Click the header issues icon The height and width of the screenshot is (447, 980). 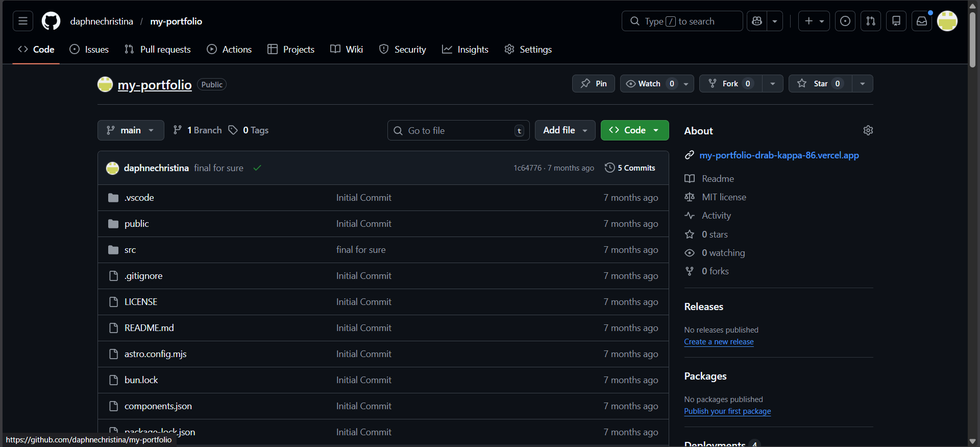click(x=845, y=21)
